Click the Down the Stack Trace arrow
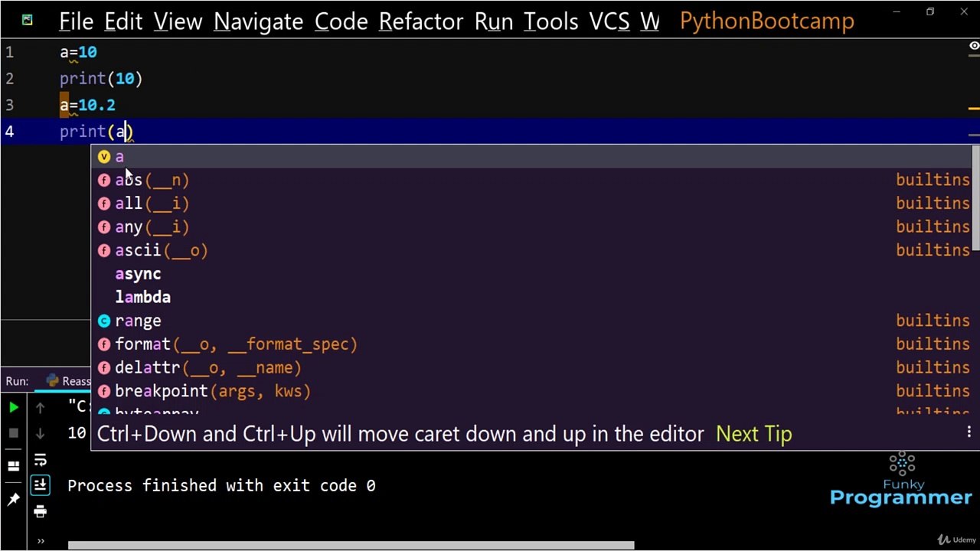The image size is (980, 551). pos(41,433)
